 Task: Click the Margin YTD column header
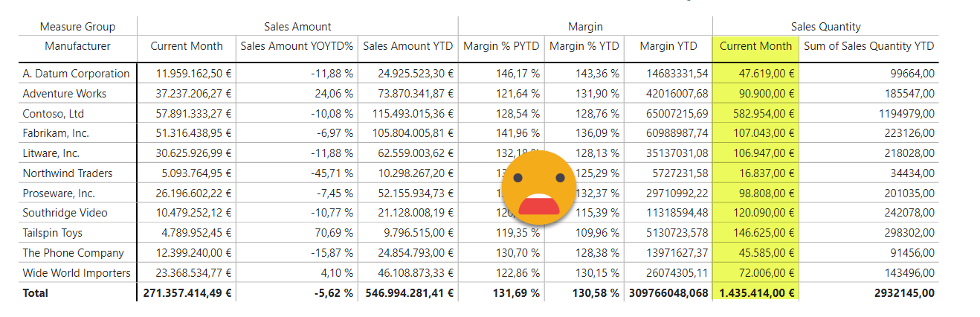click(x=668, y=46)
